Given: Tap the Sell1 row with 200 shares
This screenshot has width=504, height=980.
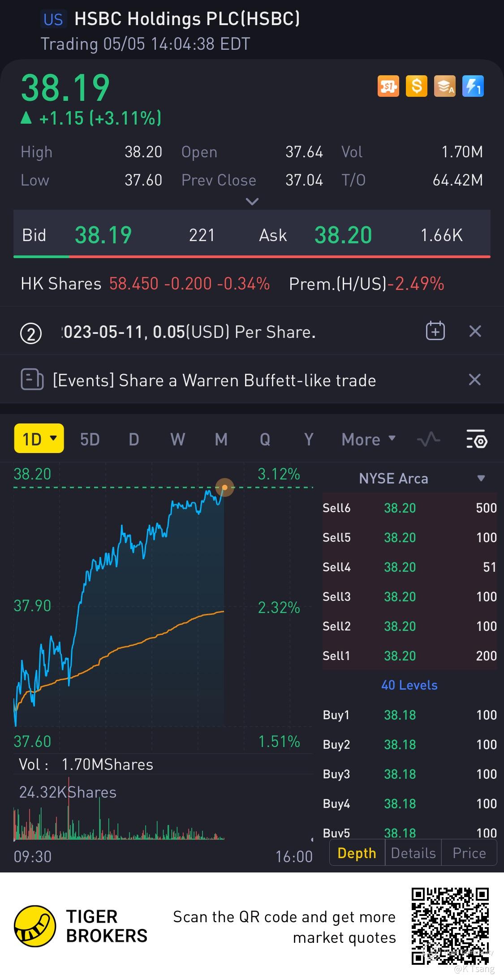Looking at the screenshot, I should coord(409,656).
